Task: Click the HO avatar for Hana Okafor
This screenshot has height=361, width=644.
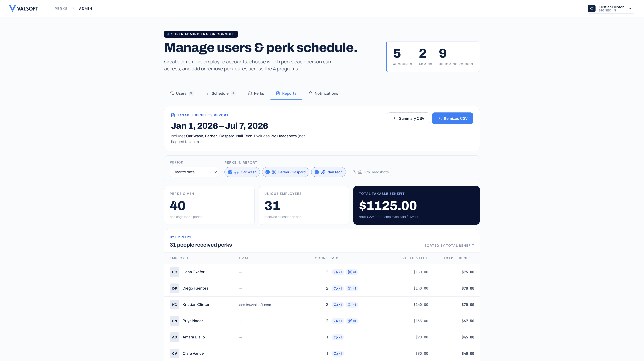Action: click(x=174, y=272)
